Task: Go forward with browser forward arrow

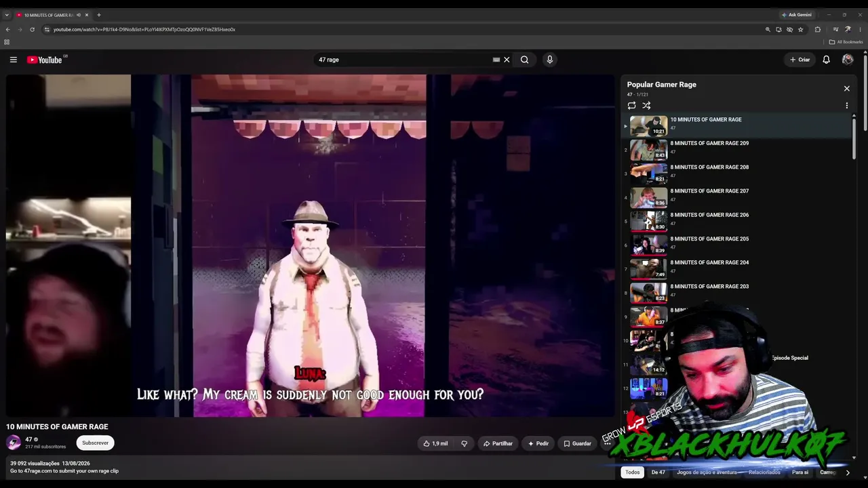Action: coord(20,30)
